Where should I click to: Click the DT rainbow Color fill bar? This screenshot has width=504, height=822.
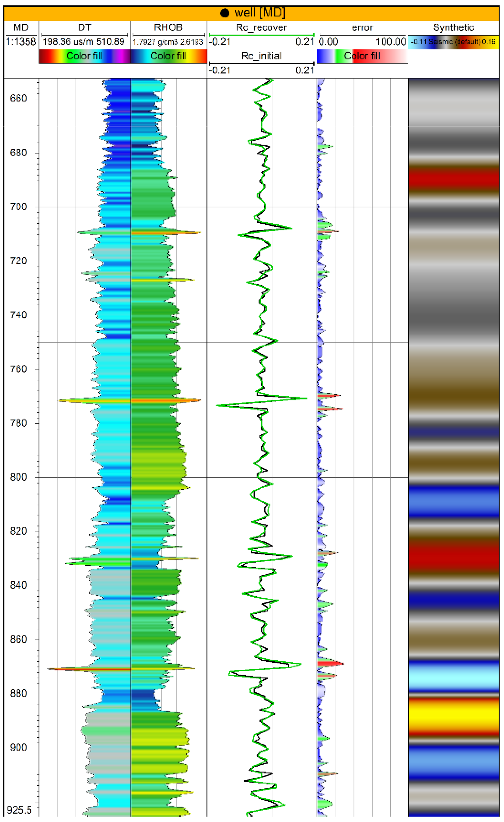(x=84, y=56)
